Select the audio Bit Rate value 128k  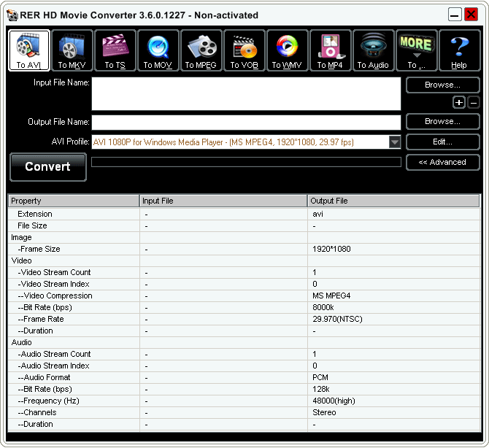point(321,389)
